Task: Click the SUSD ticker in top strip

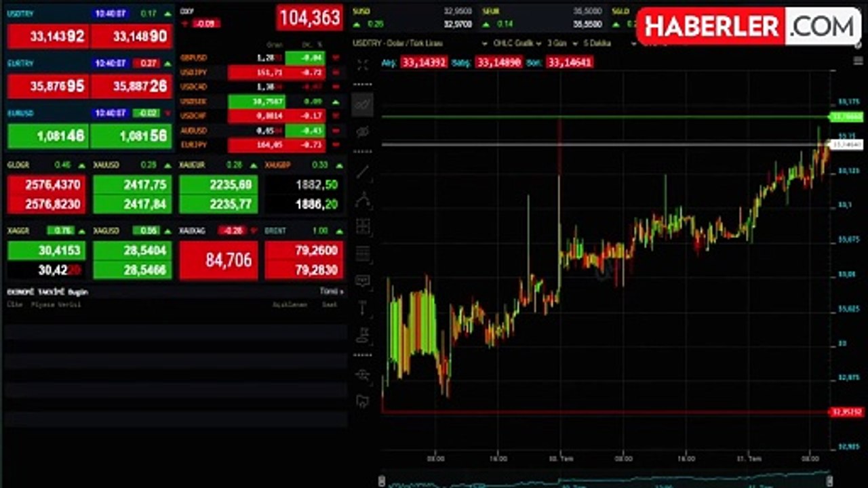Action: click(x=412, y=18)
